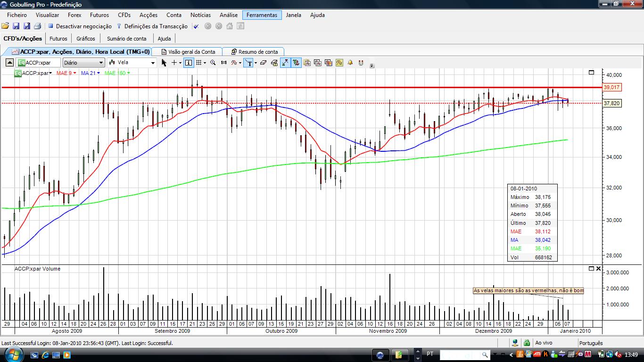Select the eraser tool
644x362 pixels.
click(264, 63)
